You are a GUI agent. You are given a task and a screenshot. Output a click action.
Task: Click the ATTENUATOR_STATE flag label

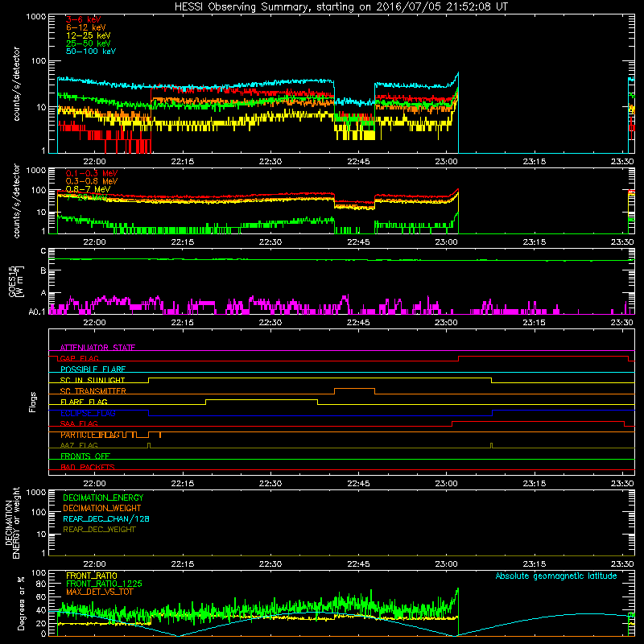click(x=97, y=348)
